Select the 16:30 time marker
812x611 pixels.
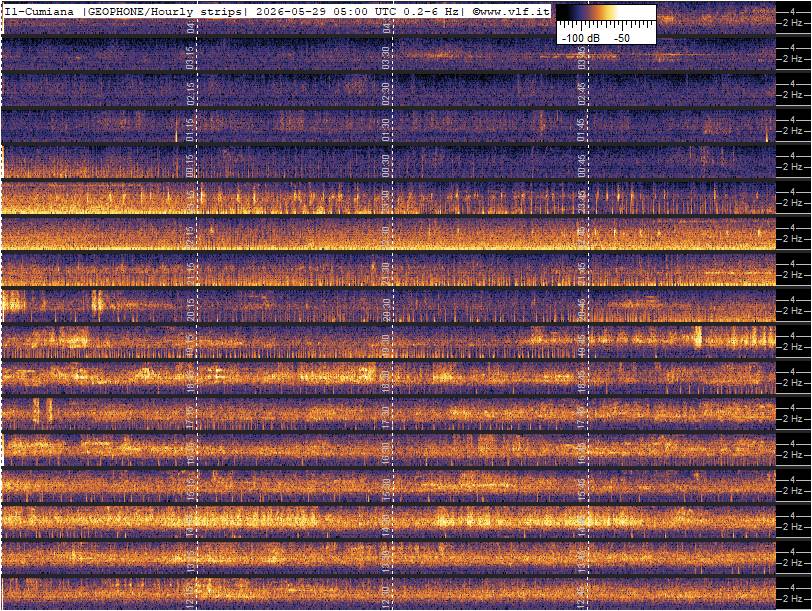click(386, 454)
